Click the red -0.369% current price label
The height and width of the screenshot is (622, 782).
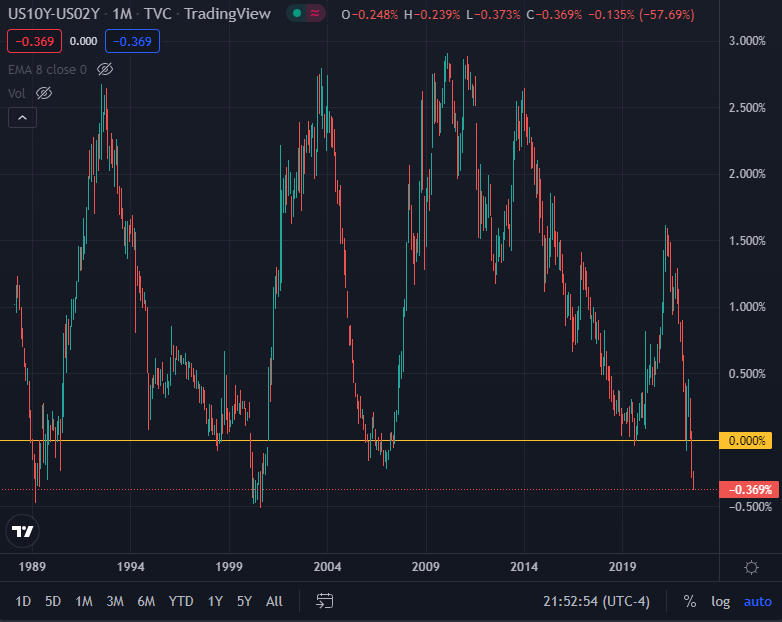(x=749, y=490)
